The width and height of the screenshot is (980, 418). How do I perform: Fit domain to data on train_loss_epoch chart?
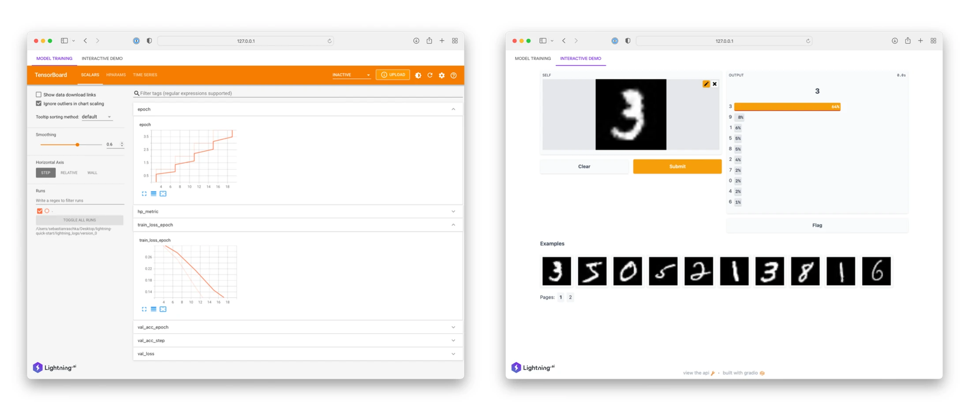(163, 309)
